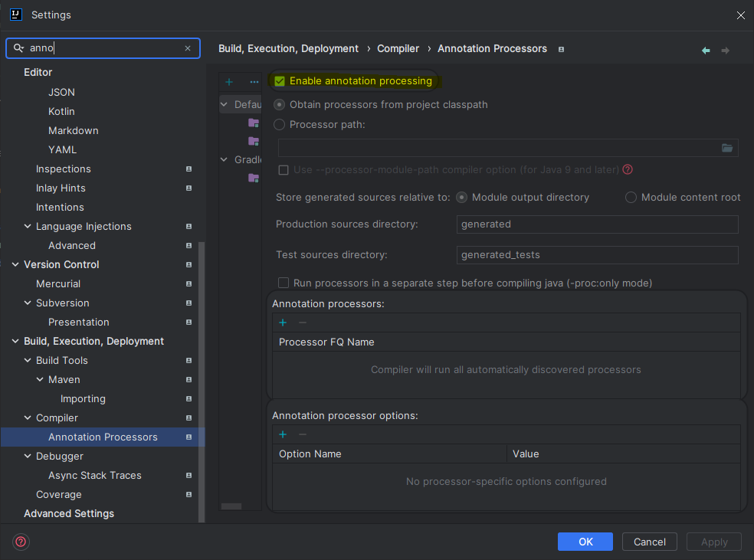Edit Production sources directory field
Viewport: 754px width, 560px height.
pos(597,224)
